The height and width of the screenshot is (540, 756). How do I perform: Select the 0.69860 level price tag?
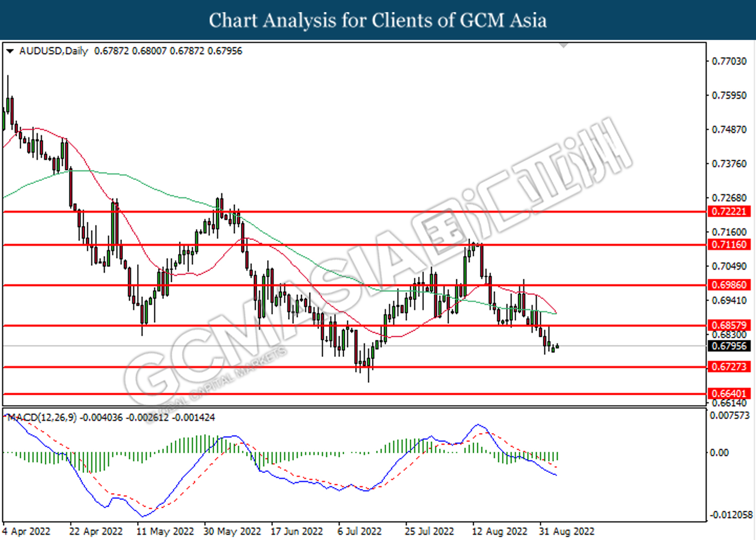729,285
